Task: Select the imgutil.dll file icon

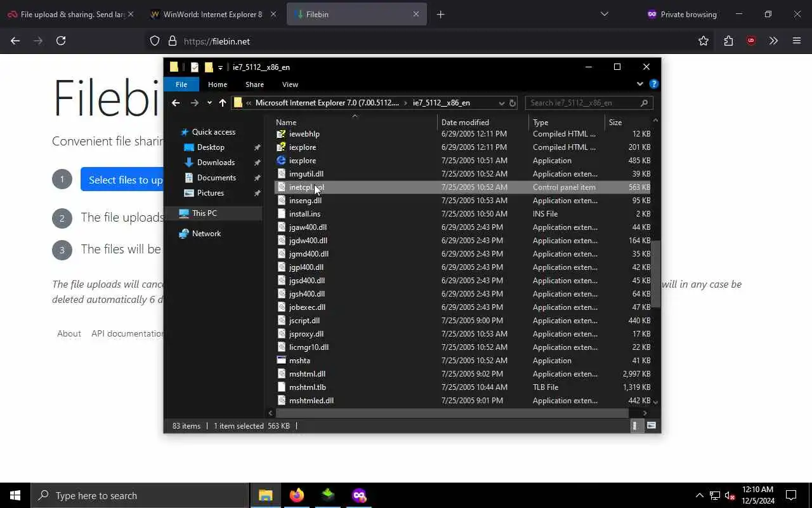Action: coord(282,174)
